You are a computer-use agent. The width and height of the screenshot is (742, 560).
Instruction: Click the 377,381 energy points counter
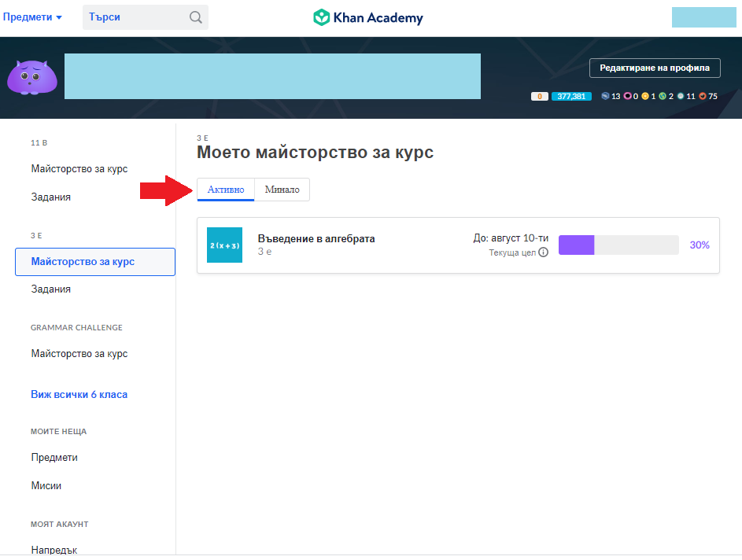[570, 96]
